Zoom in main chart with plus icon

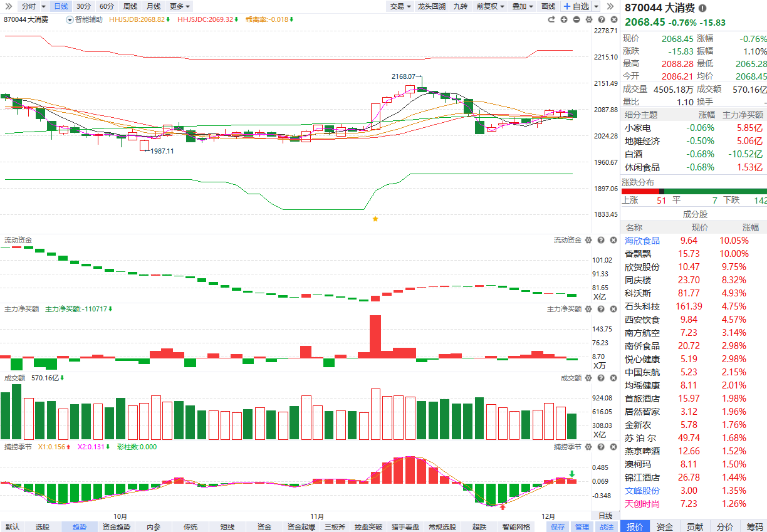click(x=564, y=19)
